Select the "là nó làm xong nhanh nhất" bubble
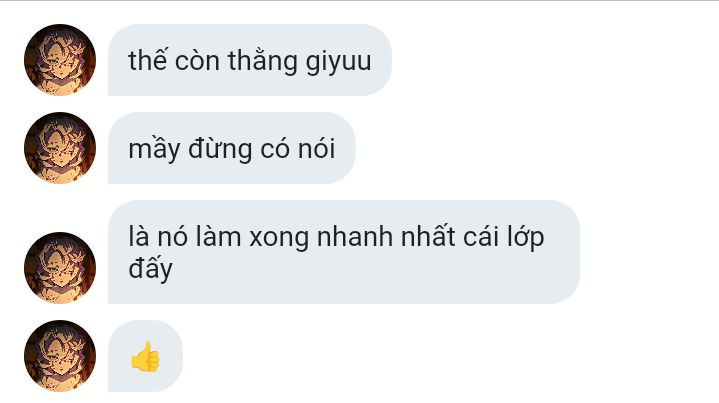Viewport: 719px width, 403px height. (x=344, y=252)
